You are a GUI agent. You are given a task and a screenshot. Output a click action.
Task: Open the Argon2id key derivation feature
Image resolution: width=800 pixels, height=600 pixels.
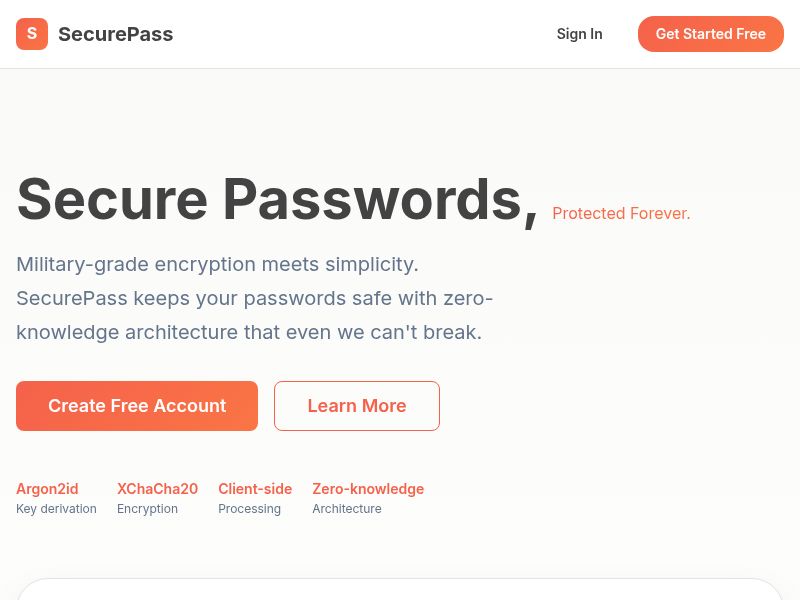pyautogui.click(x=47, y=489)
